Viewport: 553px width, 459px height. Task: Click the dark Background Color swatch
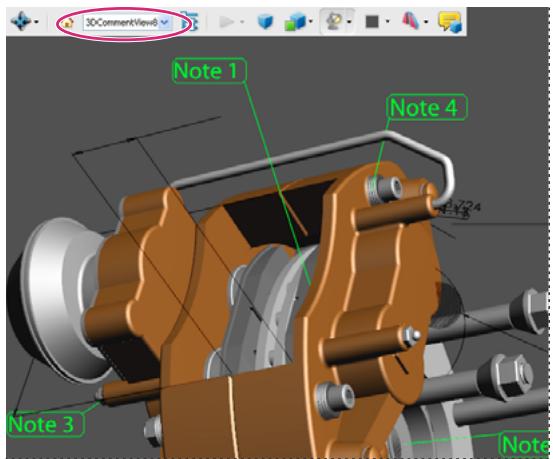coord(372,22)
